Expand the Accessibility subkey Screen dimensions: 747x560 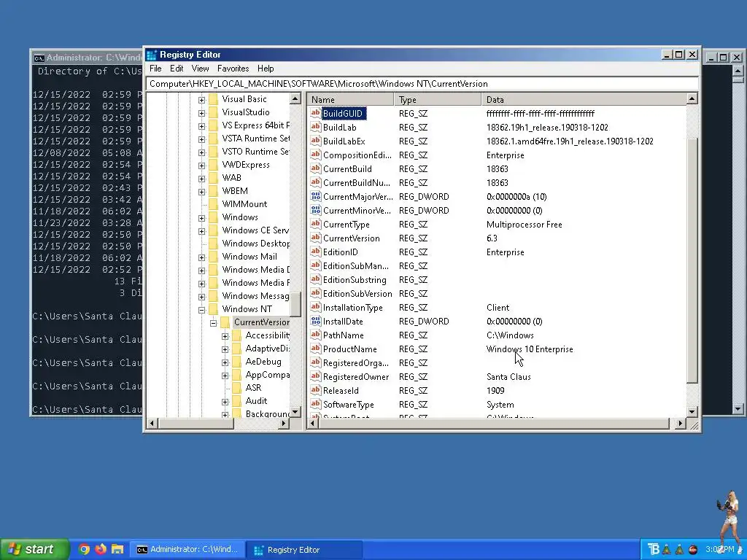click(225, 336)
